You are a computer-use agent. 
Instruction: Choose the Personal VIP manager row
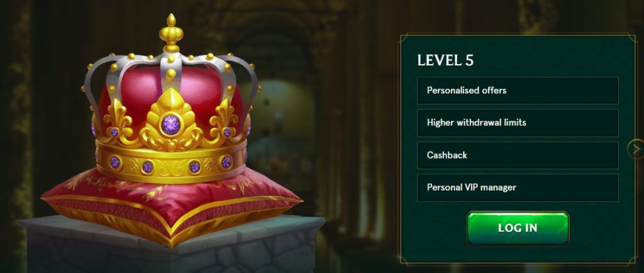[518, 187]
